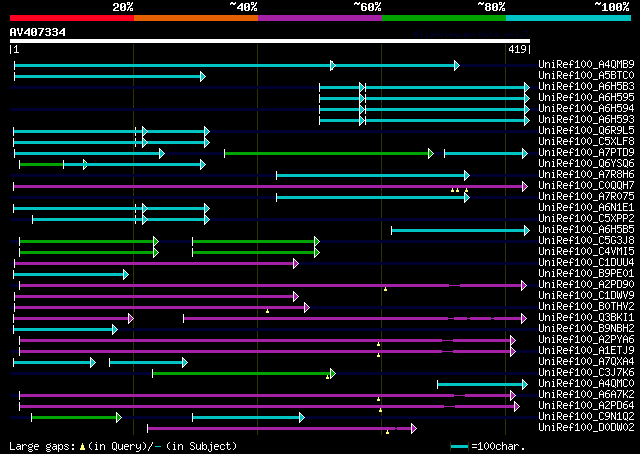Select the UniRef100_D0DW02 label

[x=586, y=428]
